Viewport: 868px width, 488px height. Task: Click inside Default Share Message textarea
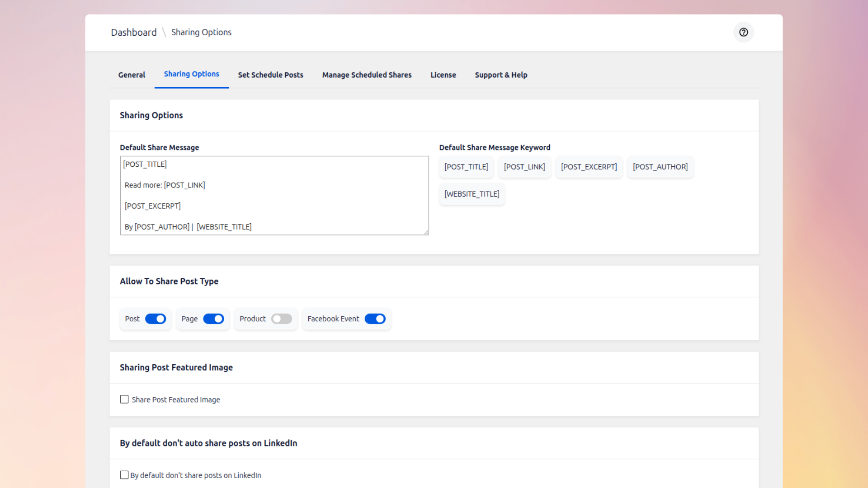click(274, 195)
